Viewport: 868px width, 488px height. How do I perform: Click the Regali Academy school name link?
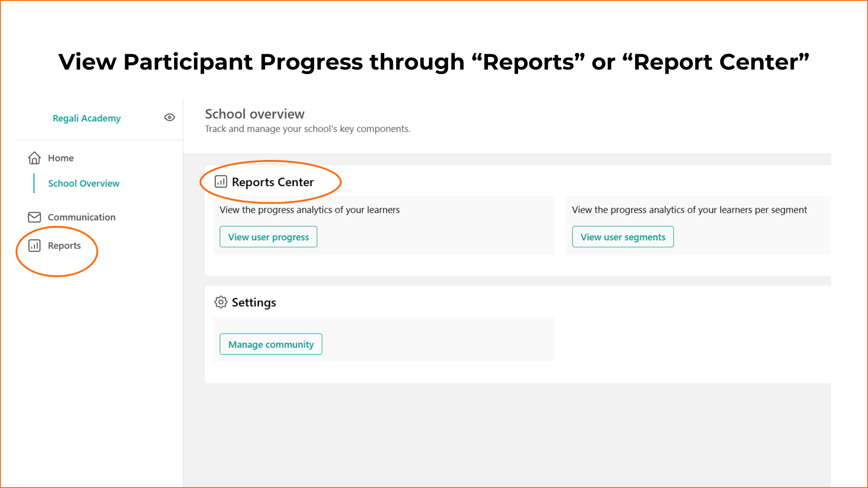pos(86,118)
